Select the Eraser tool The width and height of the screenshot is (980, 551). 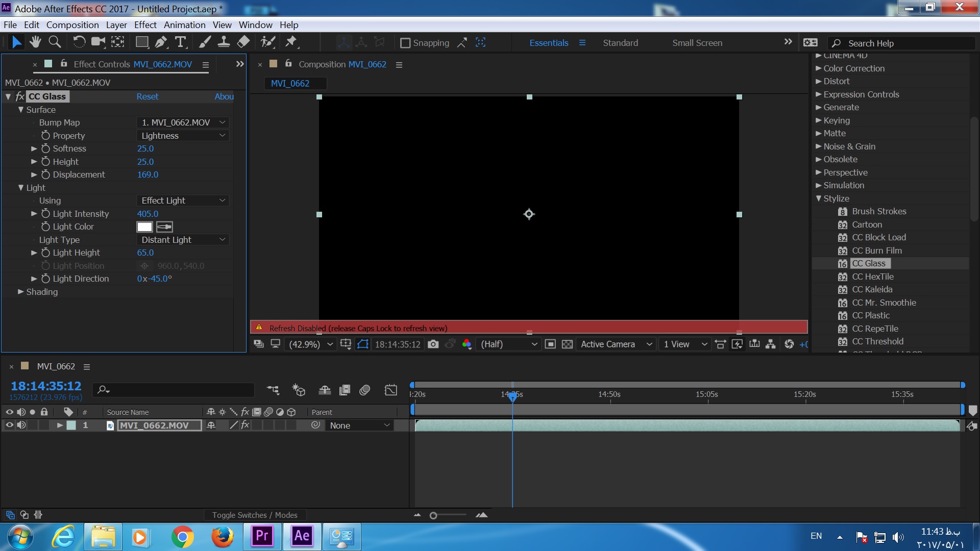click(x=244, y=42)
